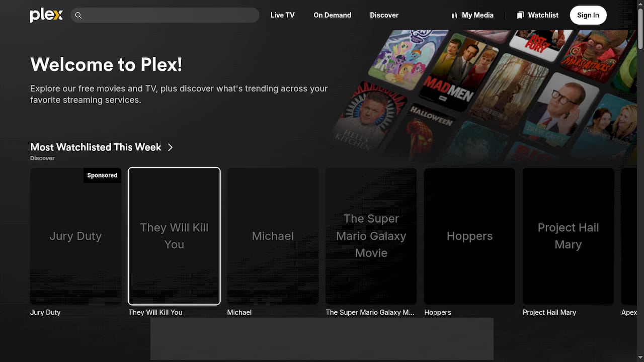Open the Jury Duty poster card
The height and width of the screenshot is (362, 644).
point(75,236)
